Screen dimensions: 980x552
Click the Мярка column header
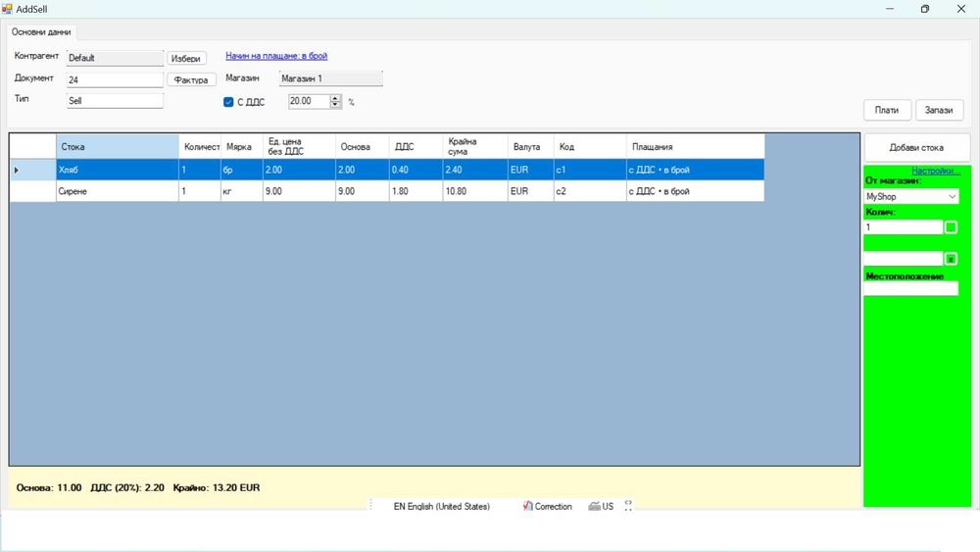[x=242, y=146]
